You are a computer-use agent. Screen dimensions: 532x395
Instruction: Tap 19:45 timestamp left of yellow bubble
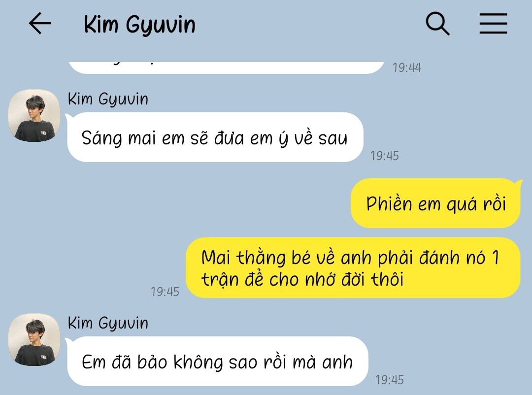point(165,292)
